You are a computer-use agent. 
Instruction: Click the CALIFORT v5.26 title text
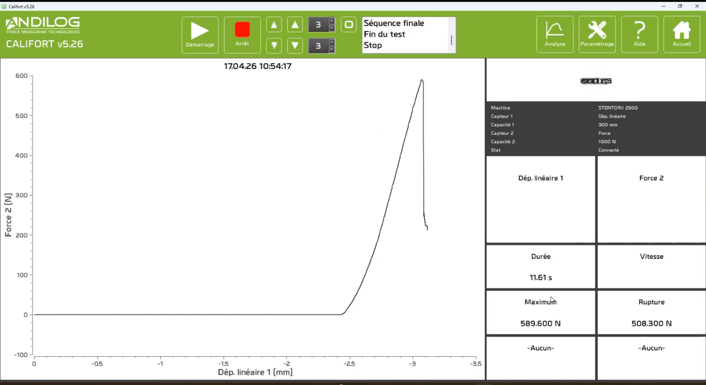coord(45,44)
